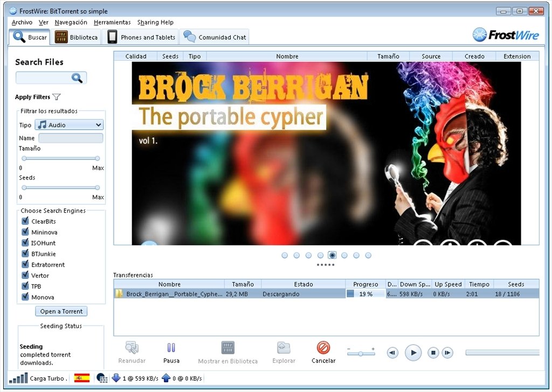Click the search magnifier icon in Search Files

[x=77, y=78]
